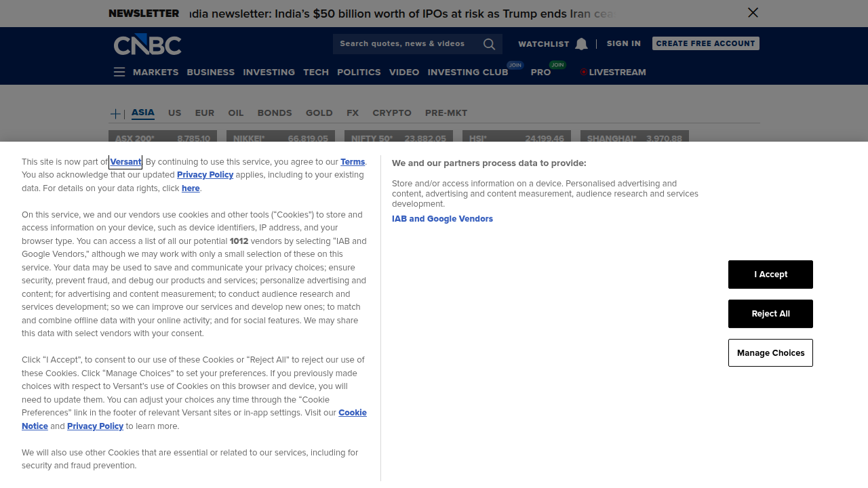868x488 pixels.
Task: Open the SHANGHAI quote card
Action: pos(635,137)
